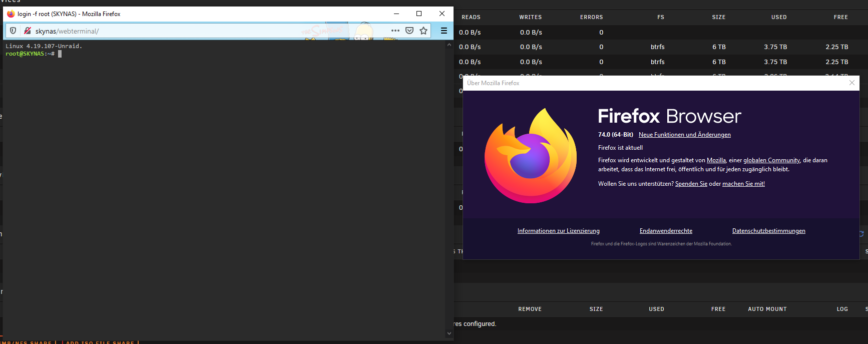Click the version text 74.0 (64-Bit)
Screen dimensions: 868x344
[616, 135]
